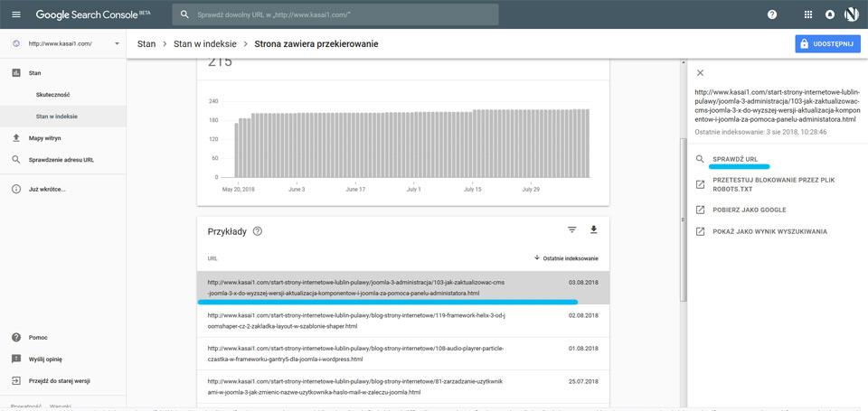Screen dimensions: 868x411
Task: Open the notifications bell
Action: tap(830, 14)
